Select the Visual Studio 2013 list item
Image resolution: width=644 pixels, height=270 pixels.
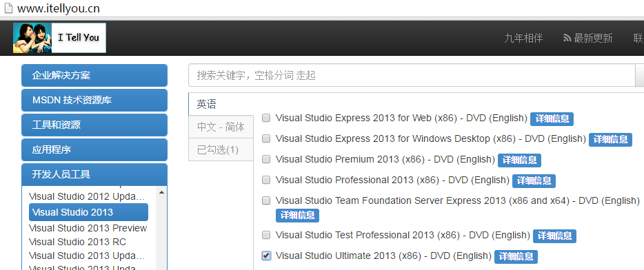click(88, 212)
